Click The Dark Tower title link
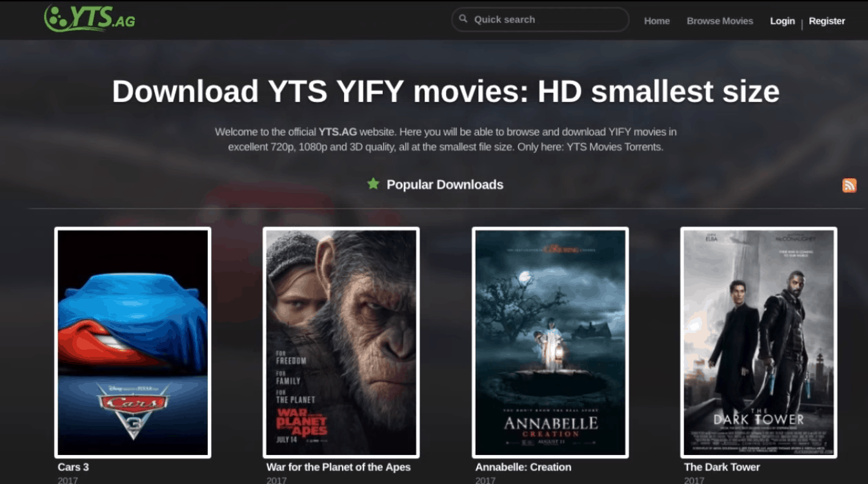 (722, 467)
